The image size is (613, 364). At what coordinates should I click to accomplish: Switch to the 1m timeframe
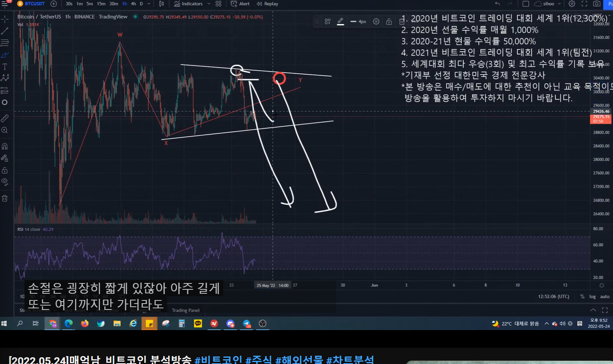pos(79,4)
